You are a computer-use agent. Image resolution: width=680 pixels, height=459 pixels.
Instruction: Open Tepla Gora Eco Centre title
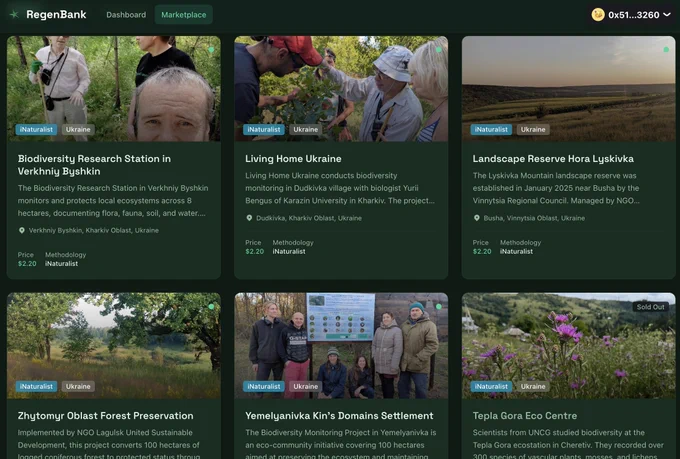click(525, 416)
